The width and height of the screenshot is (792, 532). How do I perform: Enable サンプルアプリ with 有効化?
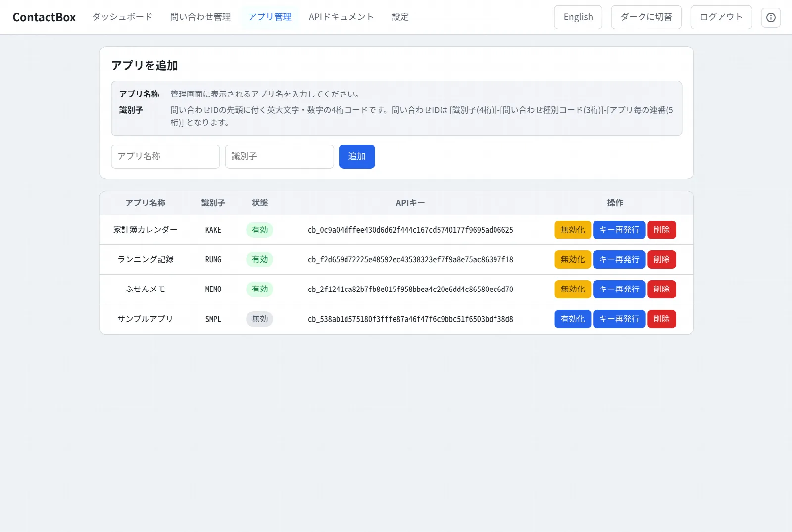pyautogui.click(x=573, y=319)
